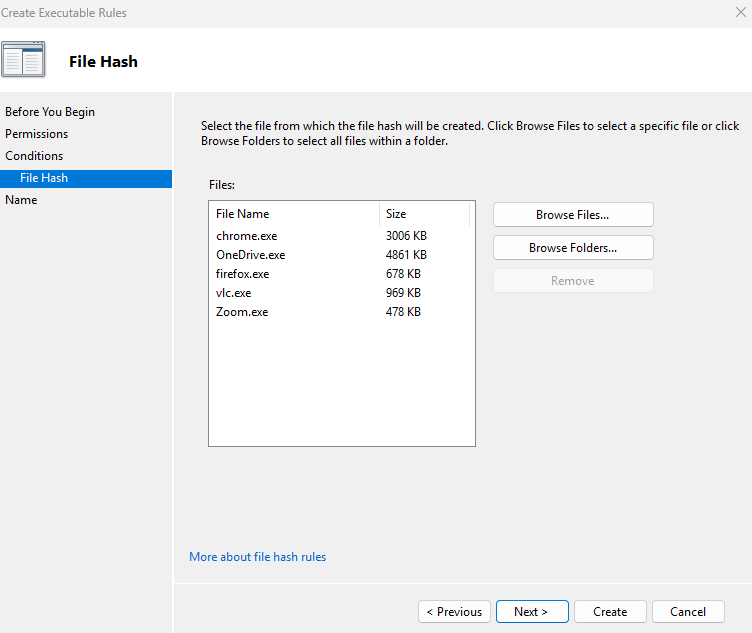This screenshot has width=752, height=633.
Task: Sort list by Size column header
Action: tap(424, 214)
